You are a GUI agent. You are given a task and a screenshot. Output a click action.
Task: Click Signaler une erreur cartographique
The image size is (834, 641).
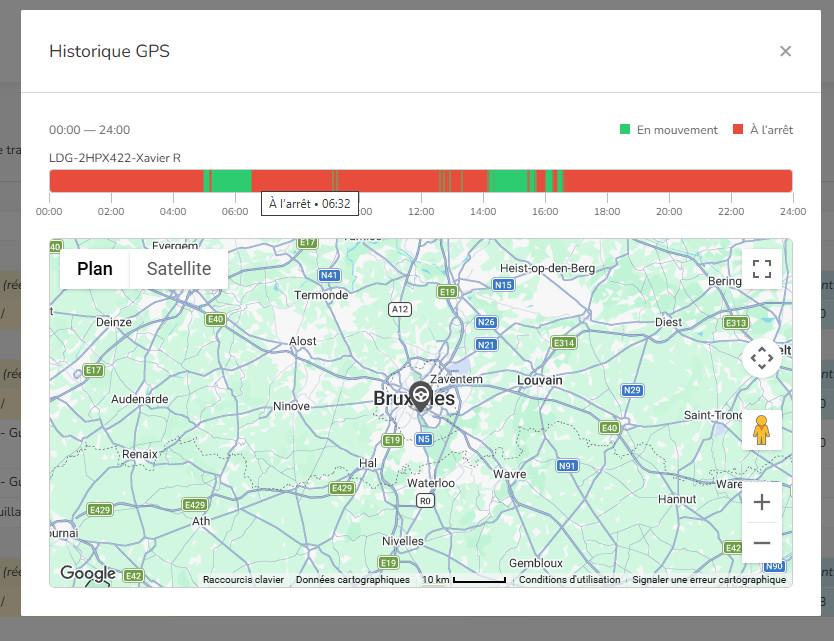click(709, 579)
